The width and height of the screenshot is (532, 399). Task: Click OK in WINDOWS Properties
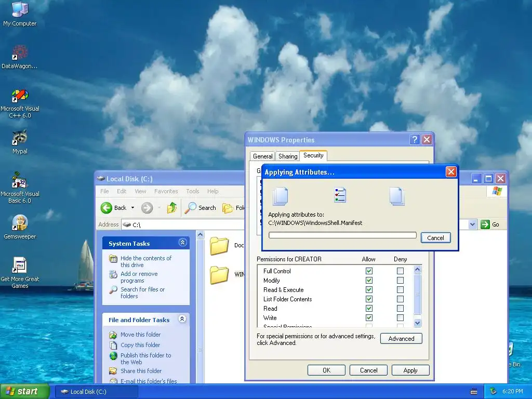point(326,370)
